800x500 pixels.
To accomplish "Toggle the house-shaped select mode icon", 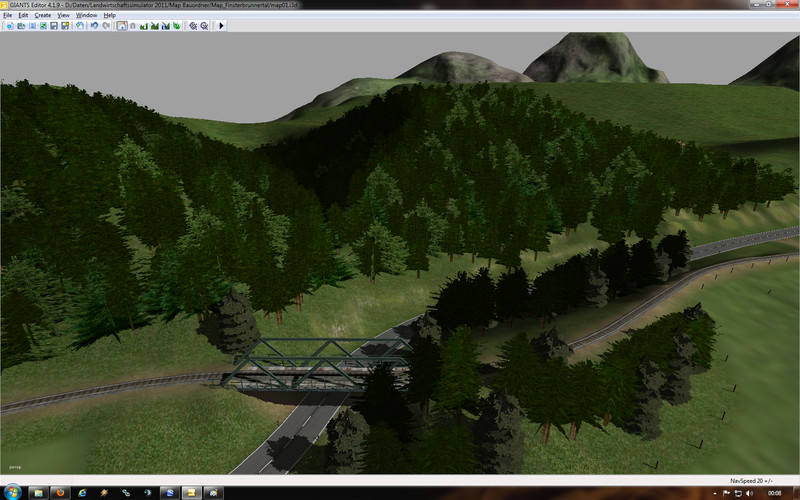I will 122,26.
